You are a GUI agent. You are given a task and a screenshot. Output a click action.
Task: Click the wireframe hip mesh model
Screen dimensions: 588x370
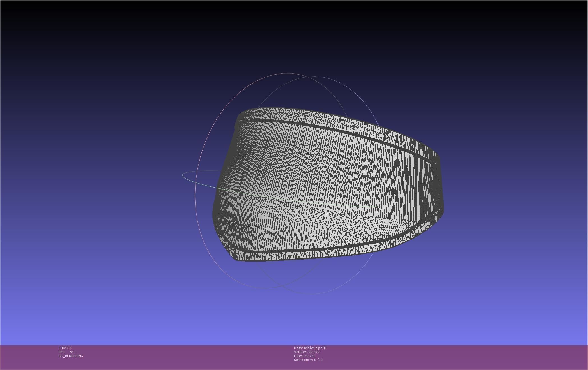[328, 184]
